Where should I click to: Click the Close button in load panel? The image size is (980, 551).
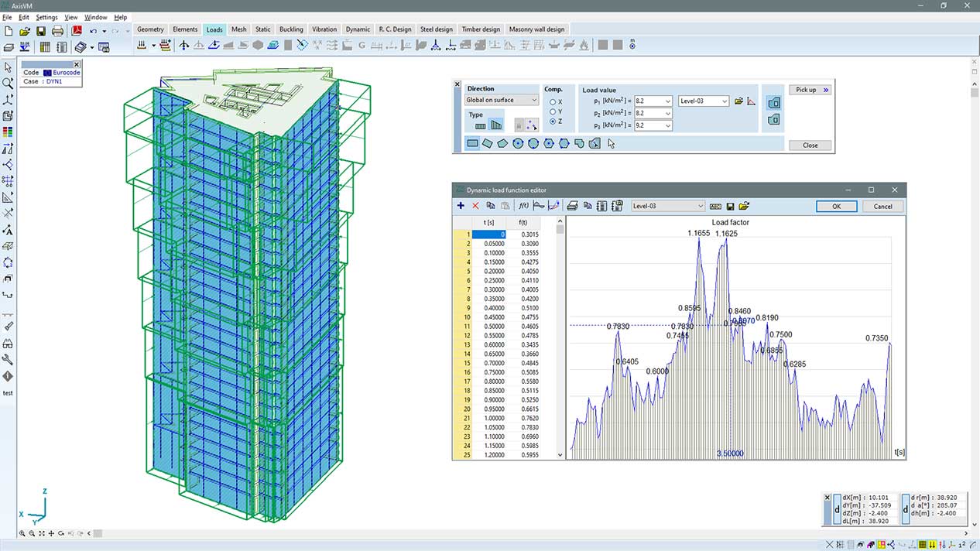tap(810, 145)
